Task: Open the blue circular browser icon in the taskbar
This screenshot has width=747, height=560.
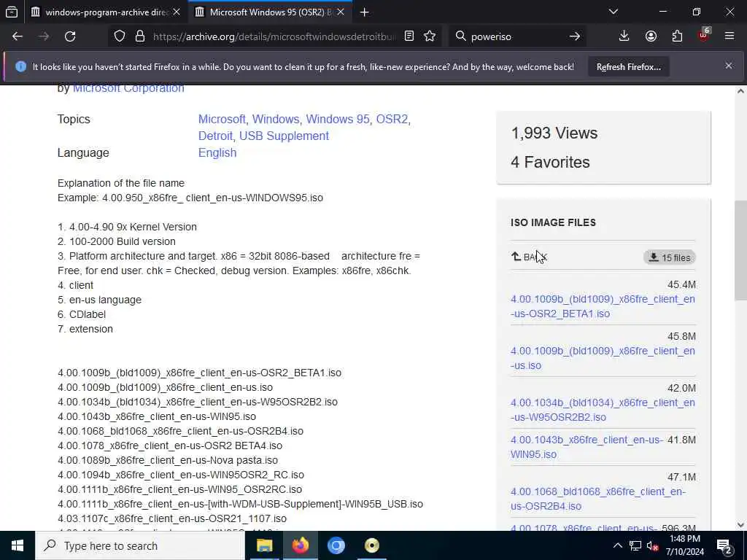Action: (x=336, y=545)
